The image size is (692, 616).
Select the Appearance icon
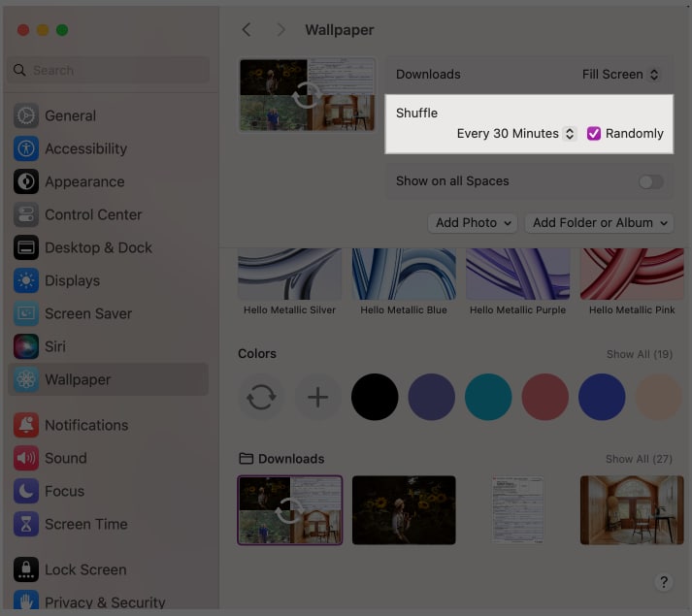coord(26,181)
